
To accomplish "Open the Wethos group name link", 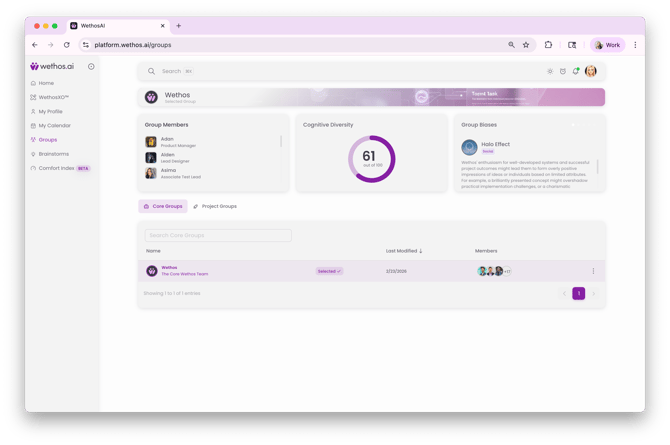I will point(169,267).
